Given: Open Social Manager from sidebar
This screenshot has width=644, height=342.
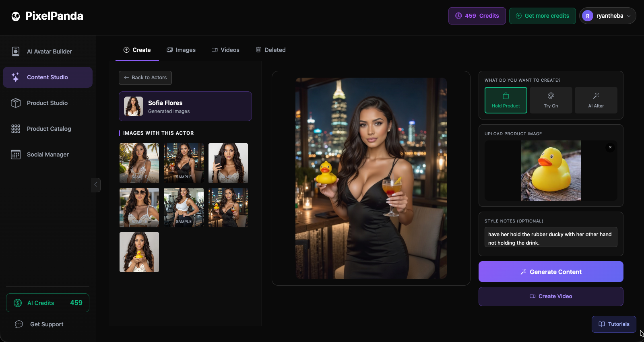Looking at the screenshot, I should point(47,155).
